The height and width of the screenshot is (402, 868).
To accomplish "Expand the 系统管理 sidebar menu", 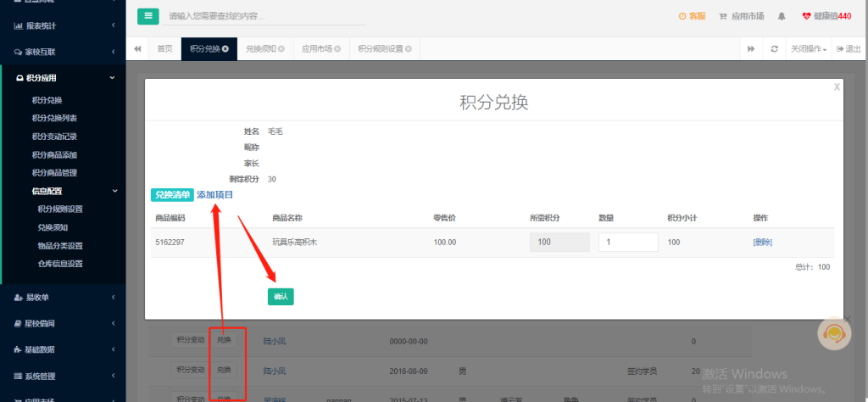I will (x=63, y=376).
